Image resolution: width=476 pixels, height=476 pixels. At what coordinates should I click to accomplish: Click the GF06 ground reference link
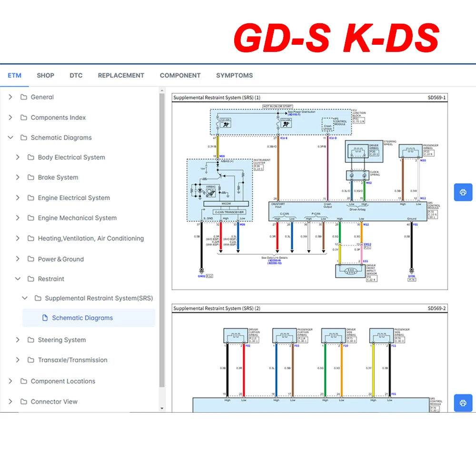coord(412,276)
